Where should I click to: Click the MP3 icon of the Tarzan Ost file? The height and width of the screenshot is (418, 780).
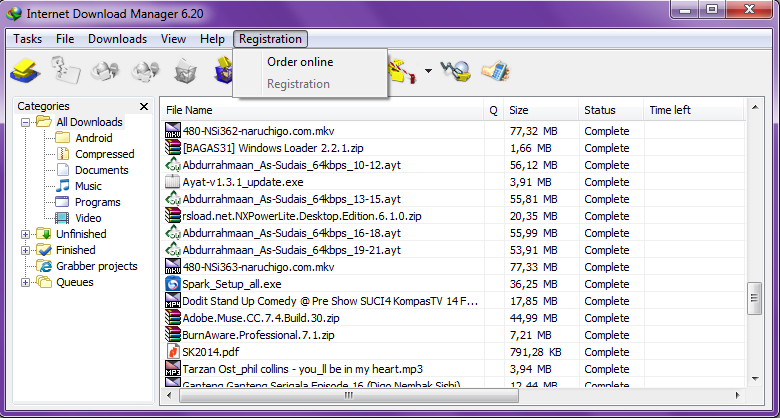pyautogui.click(x=173, y=369)
